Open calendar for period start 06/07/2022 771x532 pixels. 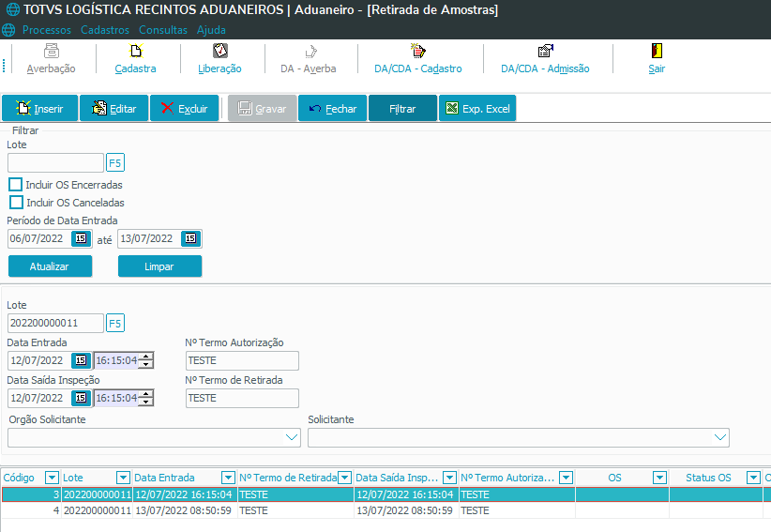click(x=81, y=238)
